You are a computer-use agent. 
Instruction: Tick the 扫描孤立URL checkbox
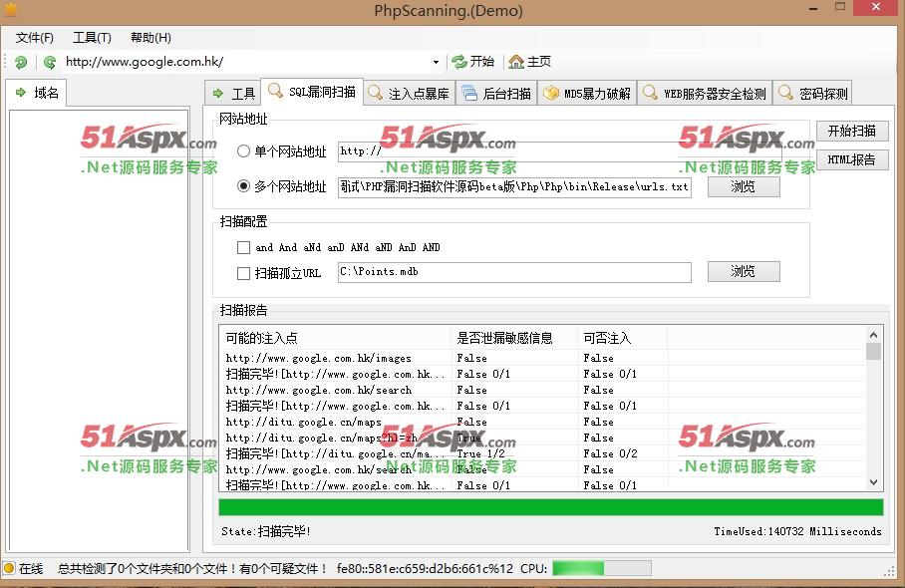tap(243, 273)
